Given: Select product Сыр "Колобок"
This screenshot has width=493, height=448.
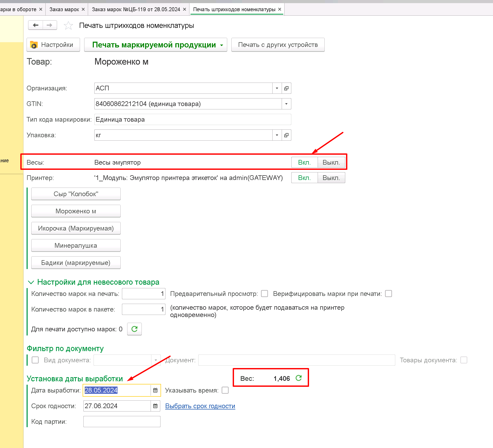Looking at the screenshot, I should (x=76, y=194).
